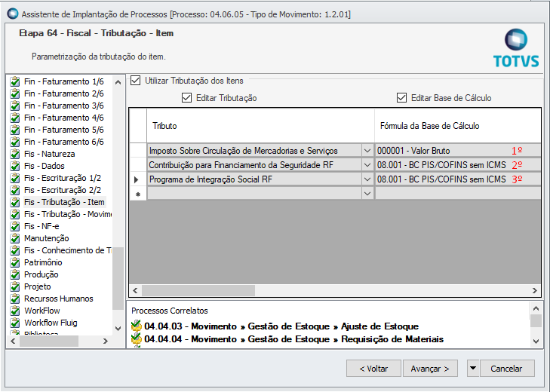Viewport: 550px width, 392px height.
Task: Click the checkmark icon beside Patrimônio
Action: pyautogui.click(x=15, y=262)
